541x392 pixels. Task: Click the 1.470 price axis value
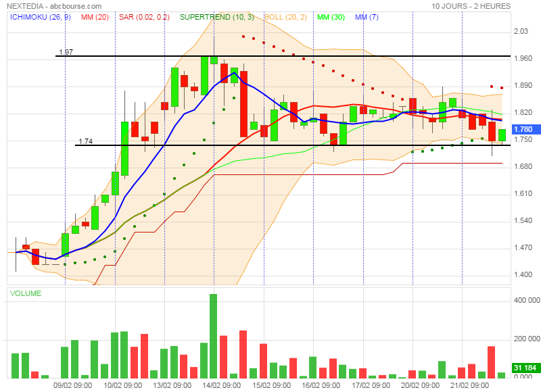[523, 247]
